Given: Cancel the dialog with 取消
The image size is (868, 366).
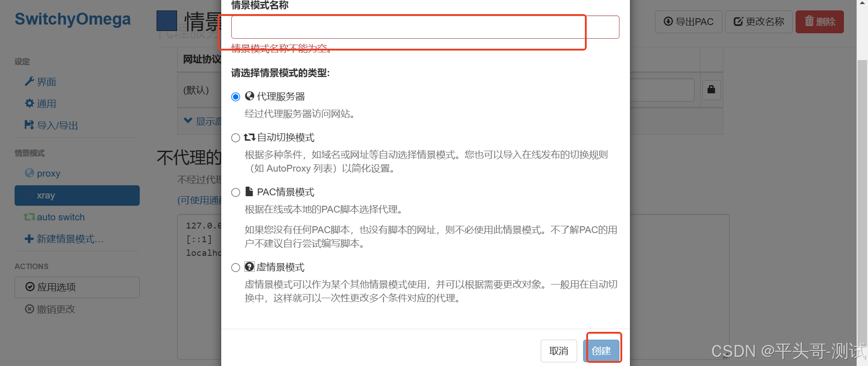Looking at the screenshot, I should (x=559, y=351).
